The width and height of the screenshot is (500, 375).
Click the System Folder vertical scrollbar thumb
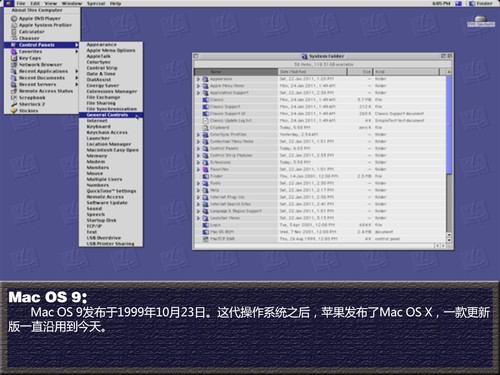point(449,125)
